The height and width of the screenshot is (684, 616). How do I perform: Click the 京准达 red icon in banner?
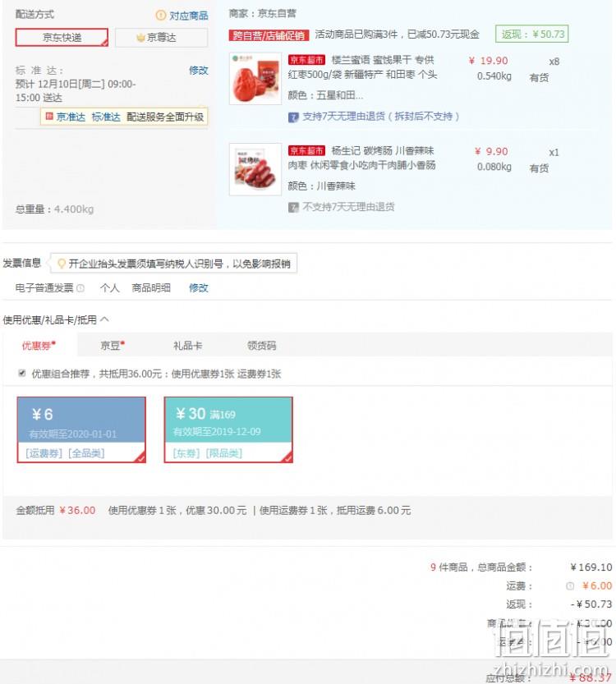(49, 117)
